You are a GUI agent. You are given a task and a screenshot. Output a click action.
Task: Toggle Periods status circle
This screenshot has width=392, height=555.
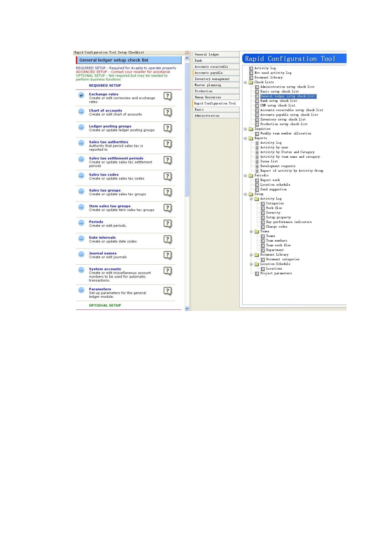tap(81, 223)
